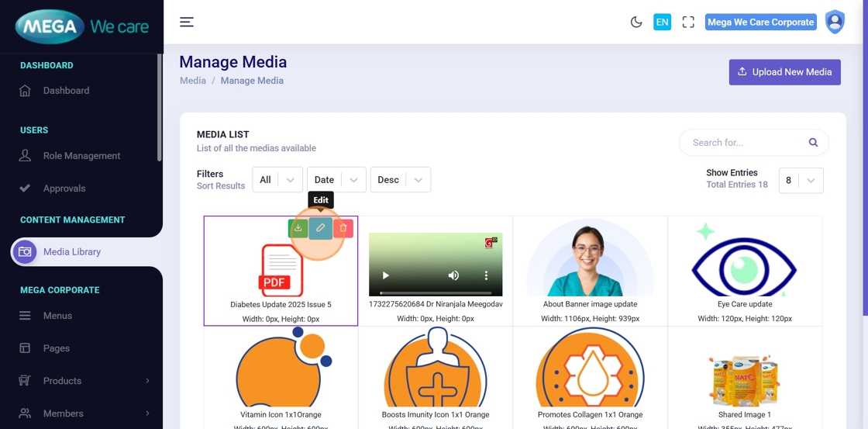Open the Date sort dropdown

pos(336,180)
